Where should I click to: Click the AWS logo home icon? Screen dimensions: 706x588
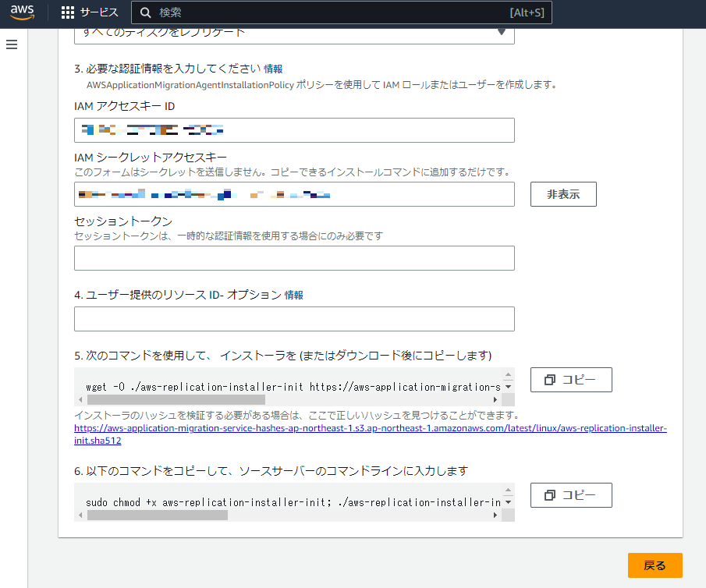coord(22,12)
